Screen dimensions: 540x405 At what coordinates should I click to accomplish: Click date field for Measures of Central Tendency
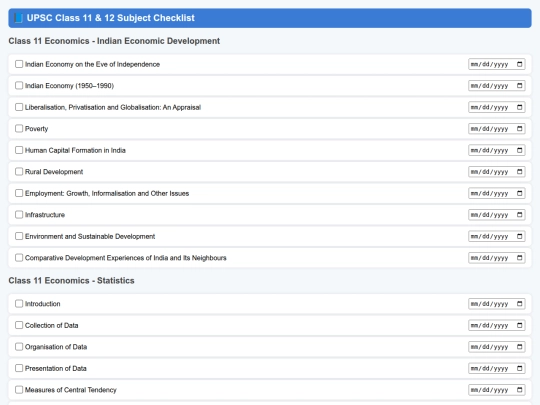tap(497, 390)
